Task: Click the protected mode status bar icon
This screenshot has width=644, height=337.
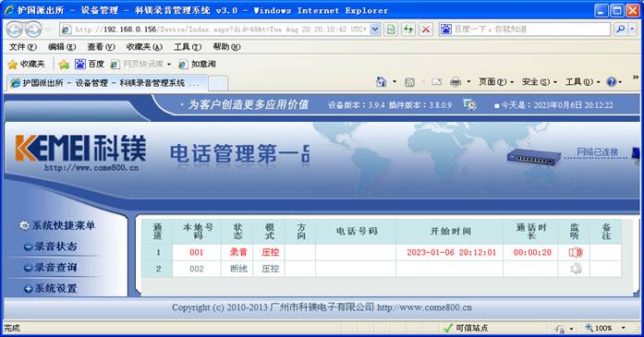Action: 560,329
